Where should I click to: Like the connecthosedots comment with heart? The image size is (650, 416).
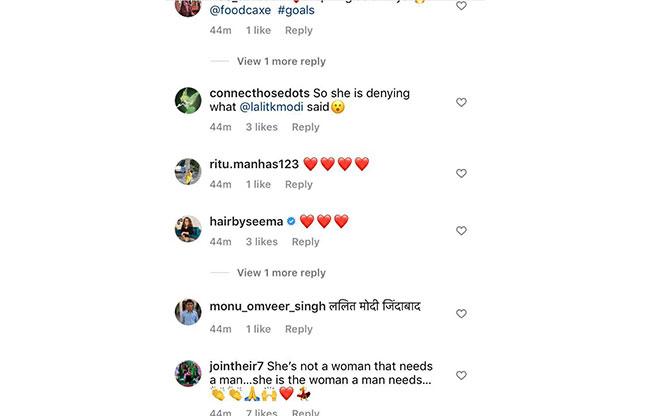tap(461, 102)
